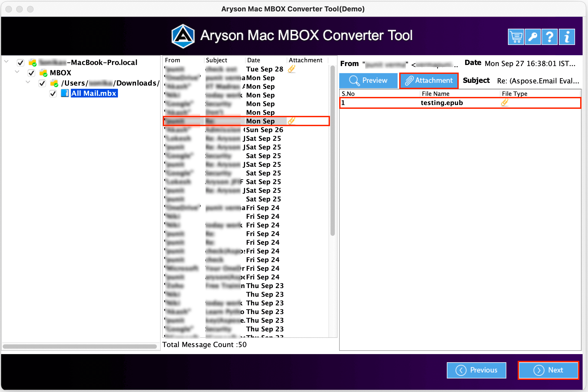Click paperclip icon for testing.epub file type
Screen dimensions: 588x392
point(504,103)
